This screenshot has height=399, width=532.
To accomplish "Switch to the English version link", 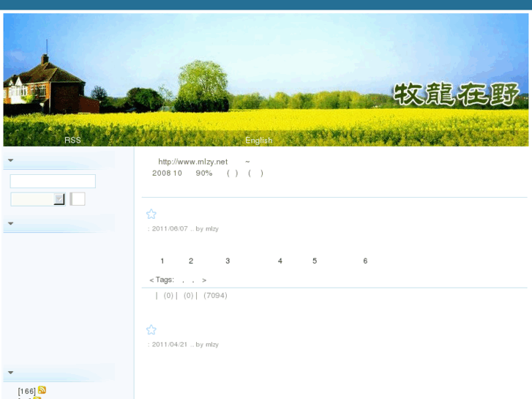I will [x=259, y=141].
